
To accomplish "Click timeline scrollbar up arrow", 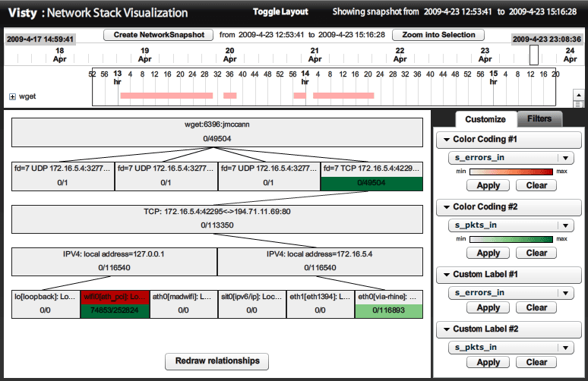I will [x=578, y=94].
